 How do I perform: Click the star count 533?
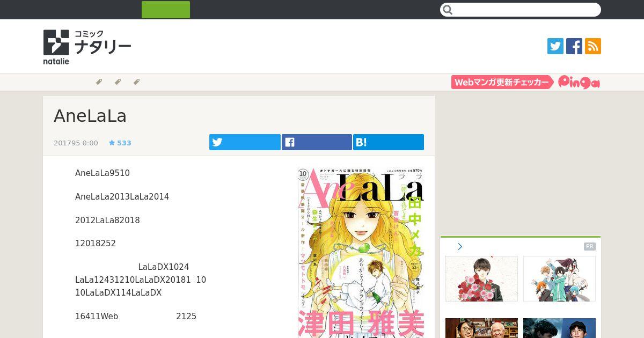[x=120, y=143]
